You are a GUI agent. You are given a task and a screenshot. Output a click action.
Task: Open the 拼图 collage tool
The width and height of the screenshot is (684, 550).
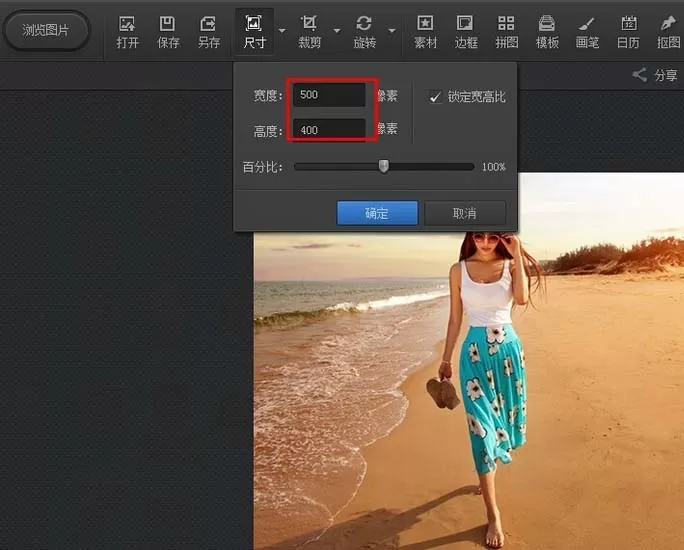click(506, 32)
